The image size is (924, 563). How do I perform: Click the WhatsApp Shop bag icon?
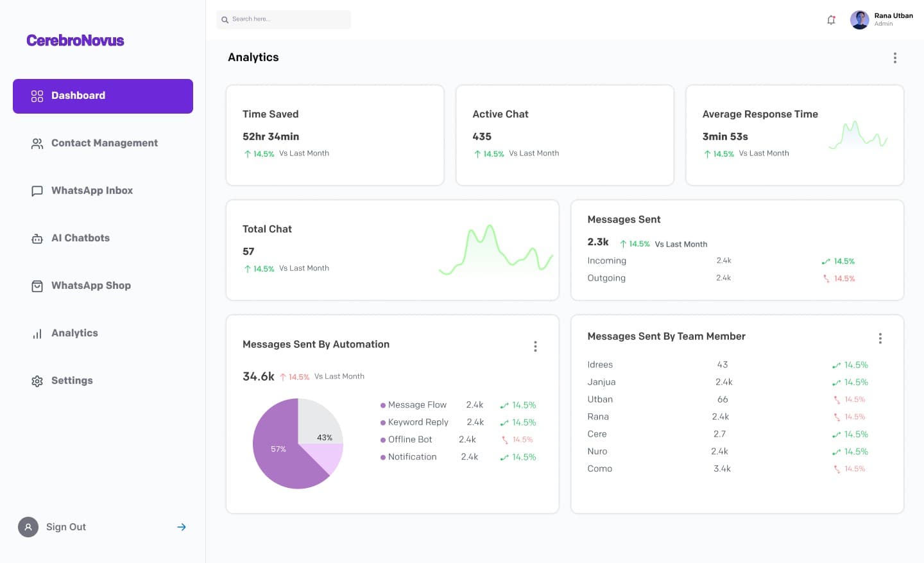[37, 286]
